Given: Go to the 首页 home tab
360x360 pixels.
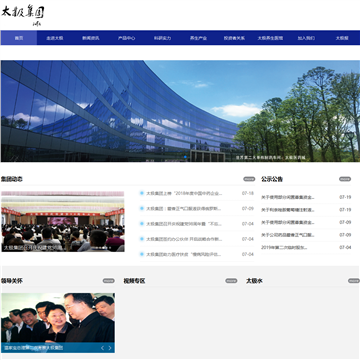Looking at the screenshot, I should (19, 38).
